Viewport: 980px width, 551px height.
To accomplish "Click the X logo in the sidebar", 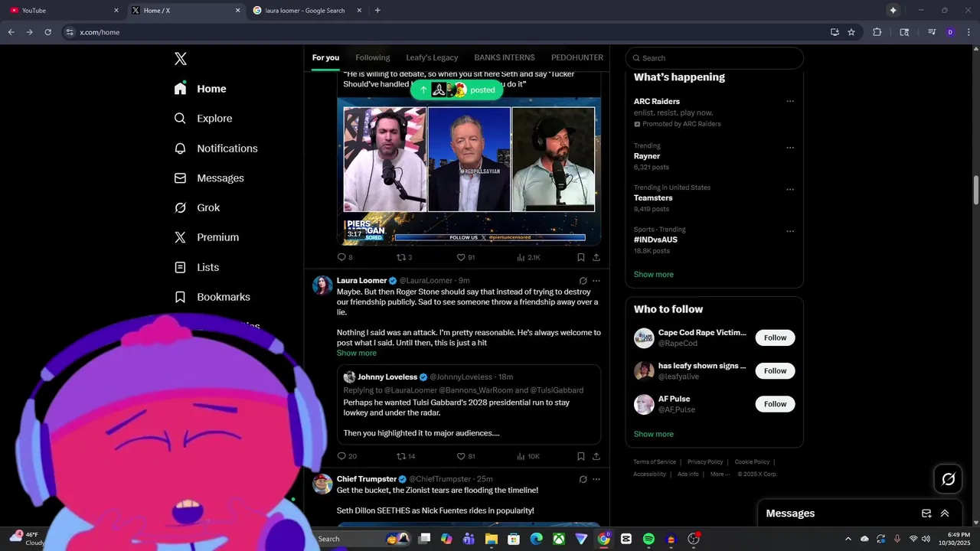I will pyautogui.click(x=181, y=59).
